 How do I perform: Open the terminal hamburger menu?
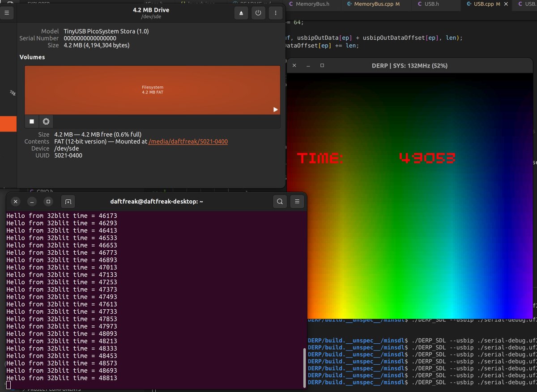(x=297, y=202)
